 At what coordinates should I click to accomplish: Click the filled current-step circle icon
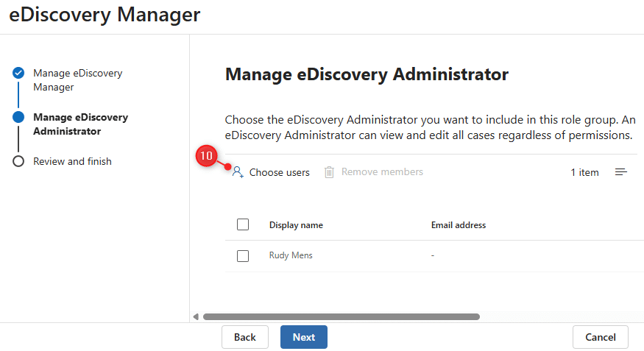(x=18, y=117)
